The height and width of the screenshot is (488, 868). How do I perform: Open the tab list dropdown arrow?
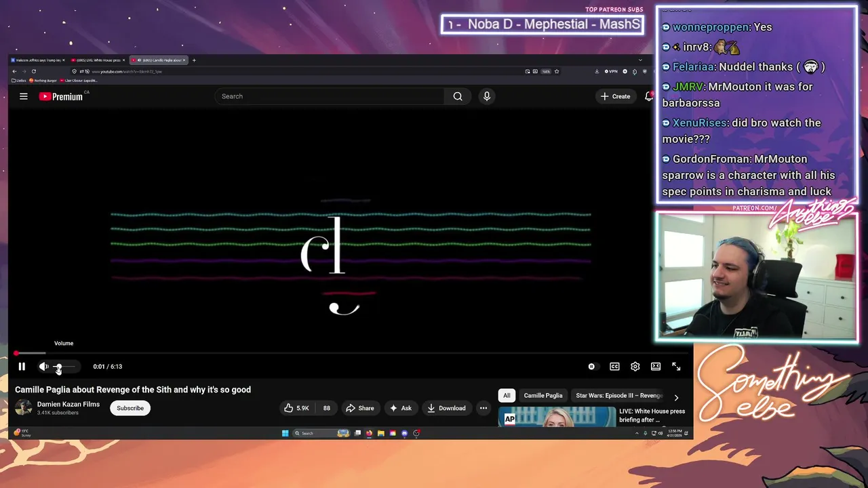point(640,60)
